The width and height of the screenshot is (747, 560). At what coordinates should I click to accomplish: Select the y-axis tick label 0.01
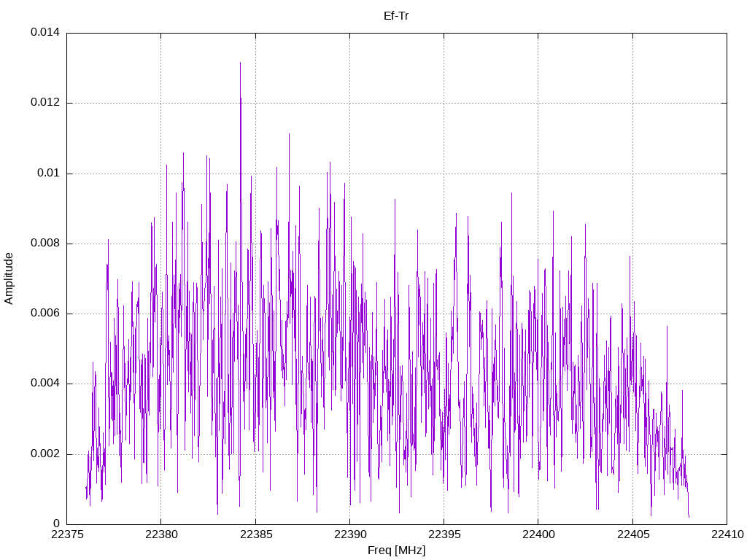click(49, 173)
